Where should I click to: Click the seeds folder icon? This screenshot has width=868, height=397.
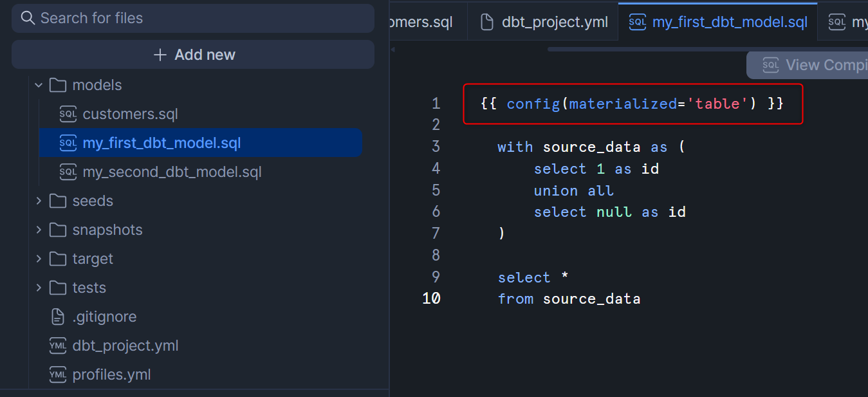58,201
